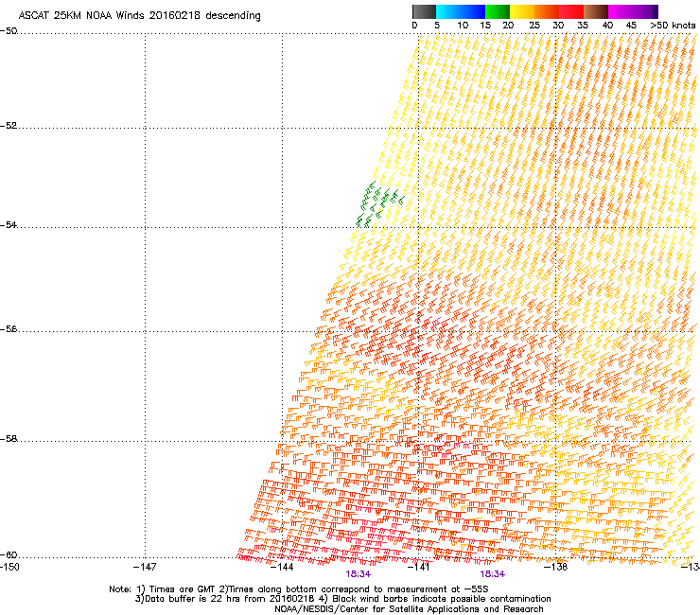Click the -50 latitude axis label
The image size is (700, 615).
(9, 31)
